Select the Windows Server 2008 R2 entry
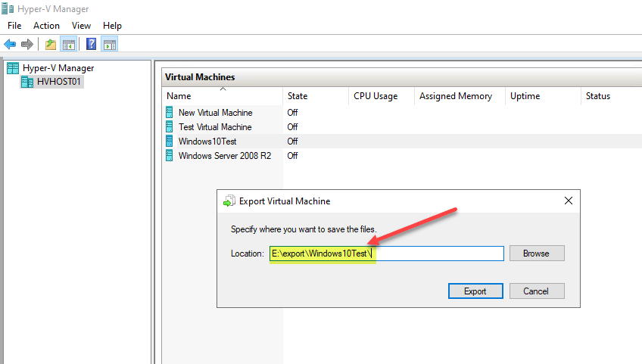This screenshot has width=642, height=364. (225, 156)
